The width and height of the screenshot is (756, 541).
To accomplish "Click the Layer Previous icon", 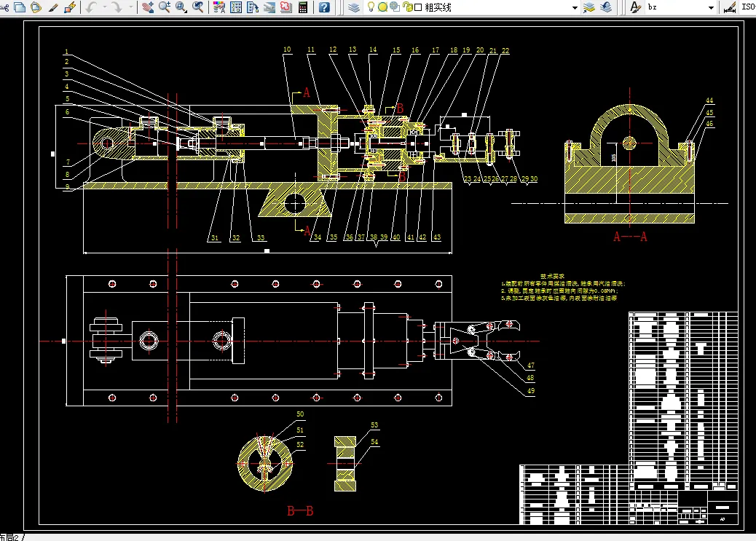I will [x=606, y=7].
